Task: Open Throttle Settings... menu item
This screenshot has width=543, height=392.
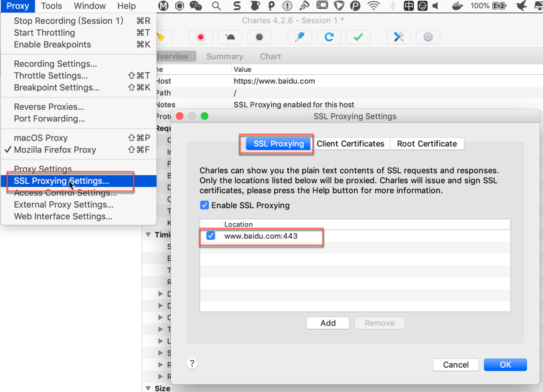Action: pyautogui.click(x=79, y=75)
